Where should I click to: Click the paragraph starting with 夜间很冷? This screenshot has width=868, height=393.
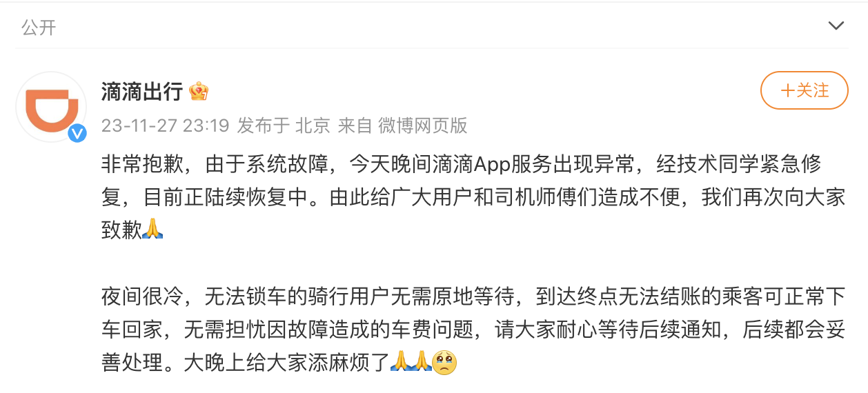pos(473,330)
